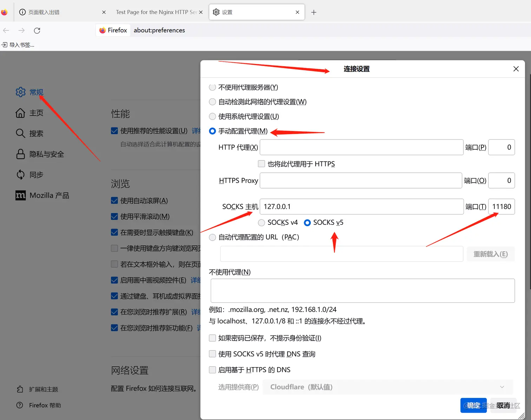Open Firefox 帮助 link
Image resolution: width=531 pixels, height=420 pixels.
pos(39,405)
